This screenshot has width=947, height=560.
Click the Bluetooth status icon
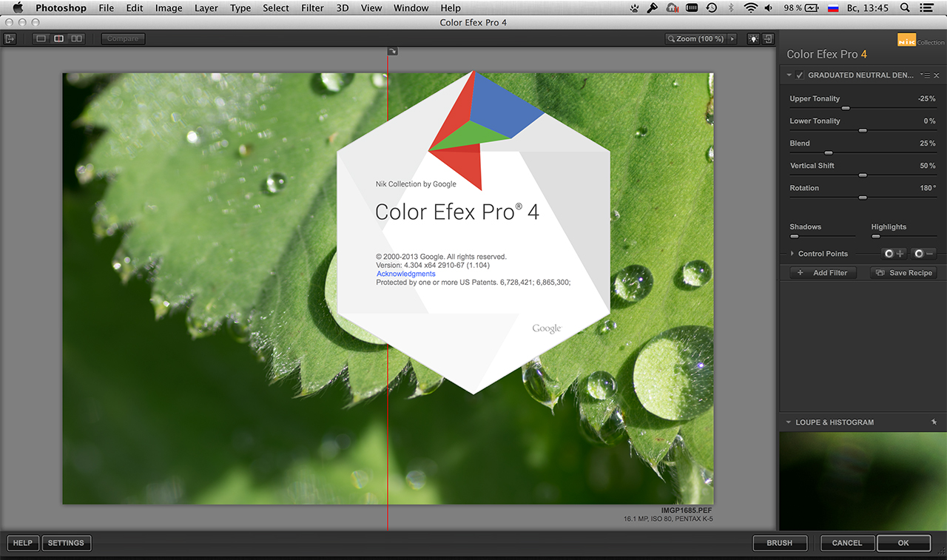point(731,8)
